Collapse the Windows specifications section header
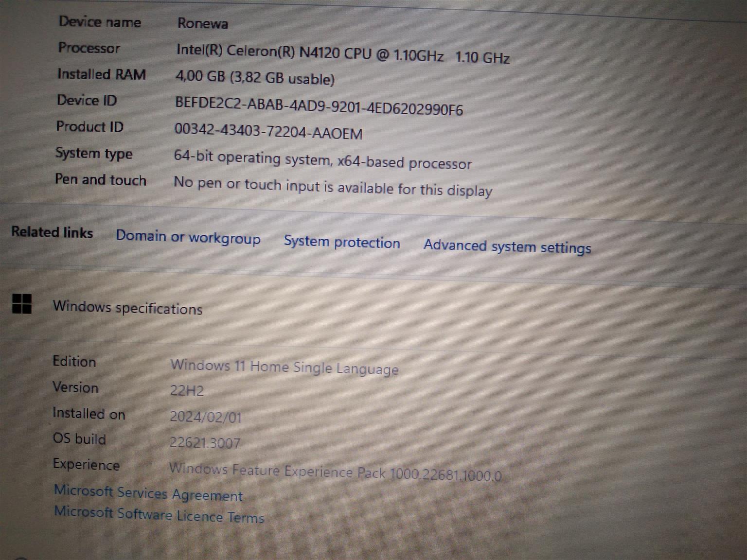Screen dimensions: 747x560 click(127, 308)
